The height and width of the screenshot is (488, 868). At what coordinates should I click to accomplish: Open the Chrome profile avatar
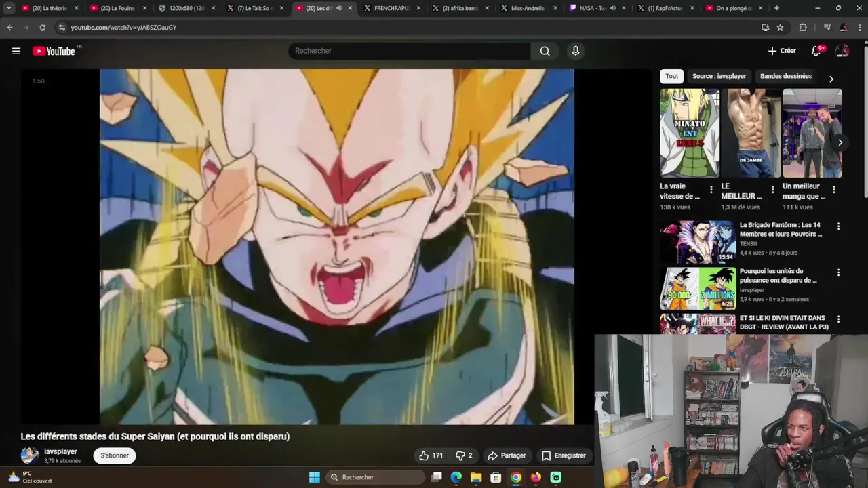843,27
